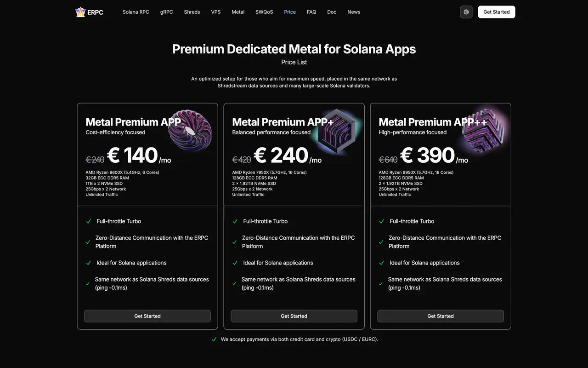Click Get Started under Metal Premium APP++
Screen dimensions: 588x368
pos(440,316)
